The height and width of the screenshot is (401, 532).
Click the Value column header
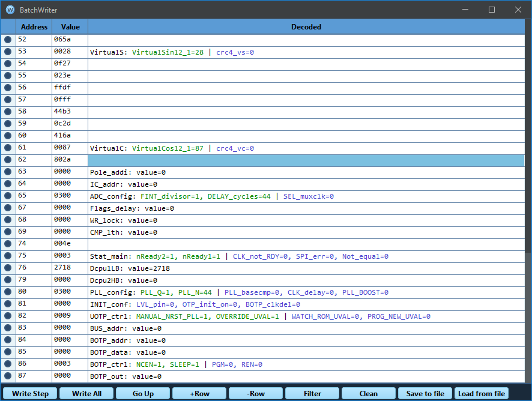coord(70,27)
